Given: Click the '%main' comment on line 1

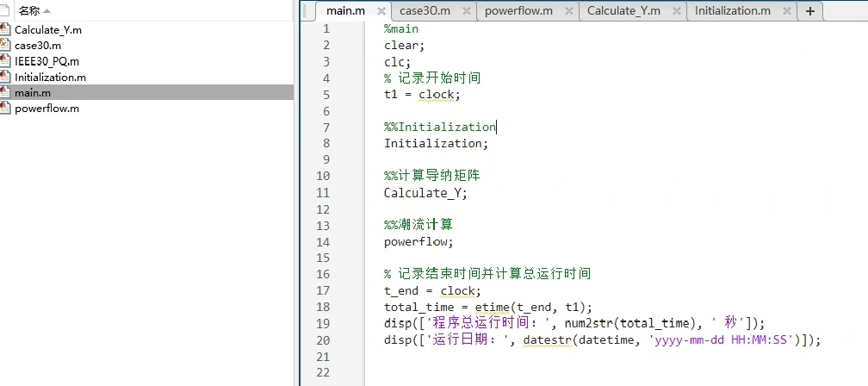Looking at the screenshot, I should (401, 28).
